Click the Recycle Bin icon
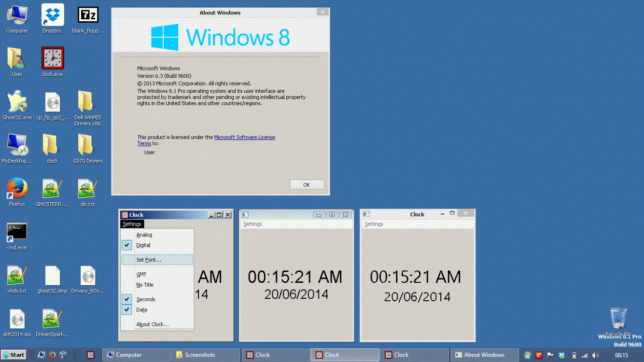Image resolution: width=644 pixels, height=362 pixels. 618,319
